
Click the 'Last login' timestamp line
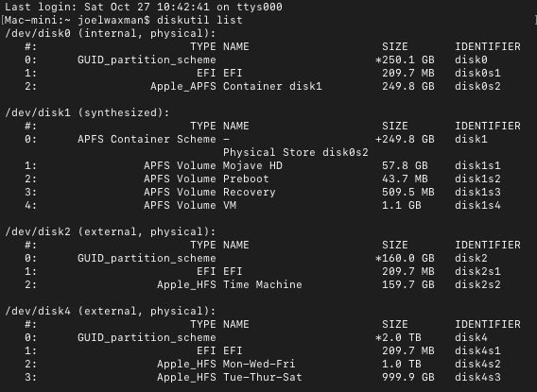(x=144, y=7)
